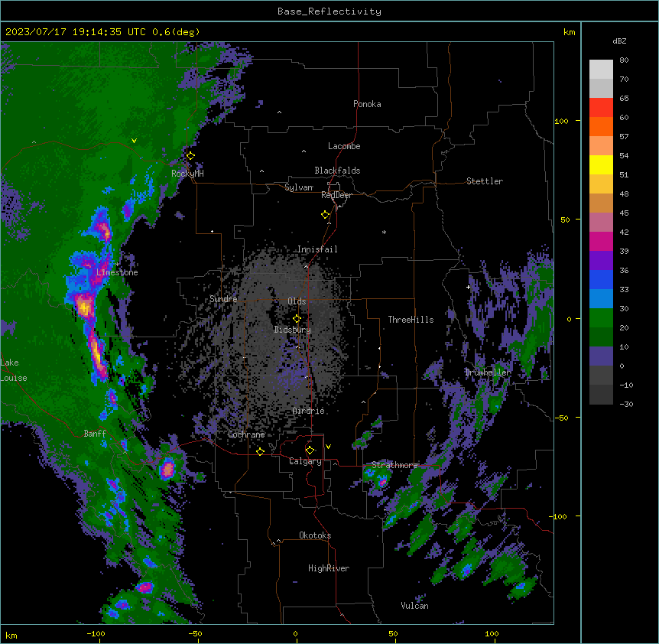This screenshot has width=659, height=644.
Task: Select the Calgary map label
Action: tap(306, 461)
